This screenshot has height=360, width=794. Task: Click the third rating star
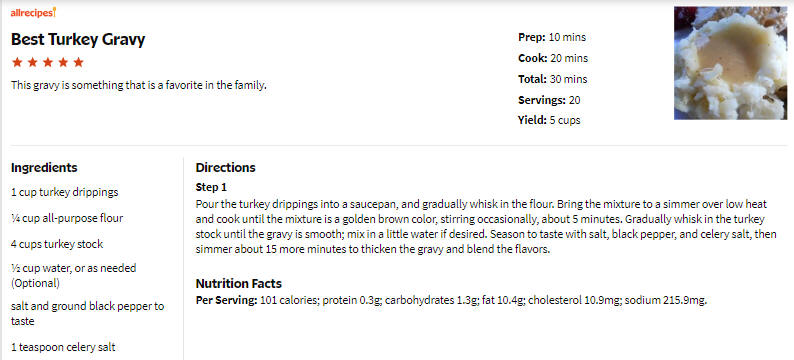coord(48,62)
